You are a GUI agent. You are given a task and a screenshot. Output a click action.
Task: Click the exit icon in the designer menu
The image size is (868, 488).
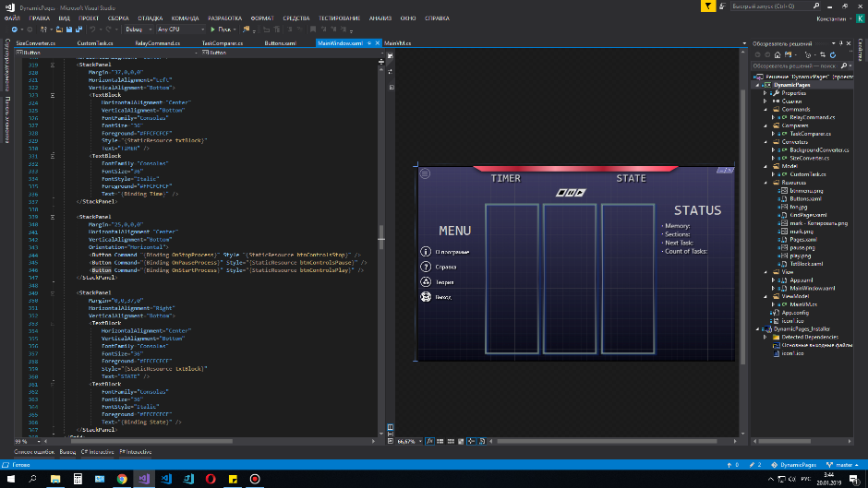coord(426,297)
